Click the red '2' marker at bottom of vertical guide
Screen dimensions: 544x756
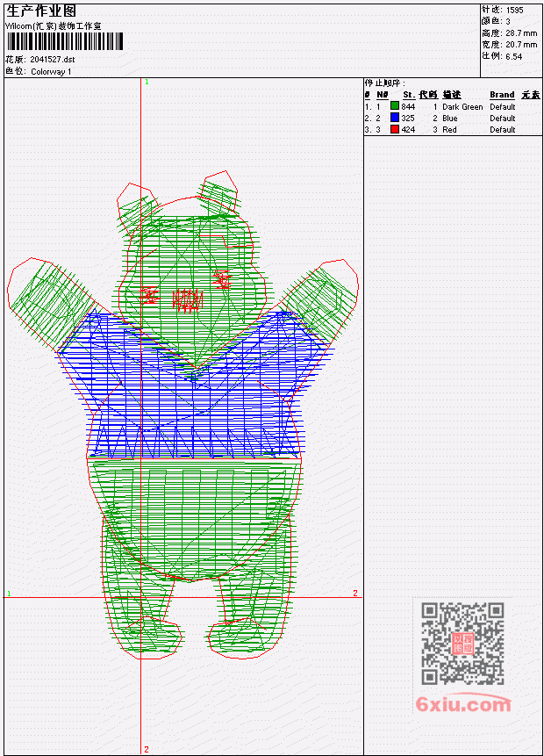point(147,749)
